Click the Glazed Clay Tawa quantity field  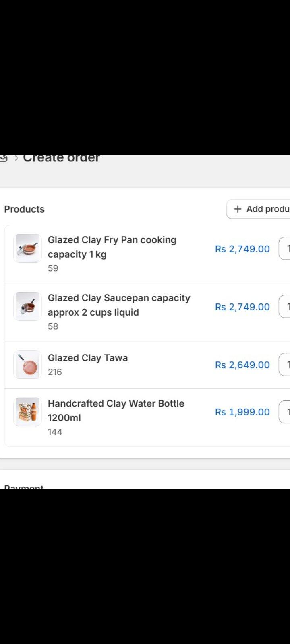(x=284, y=364)
